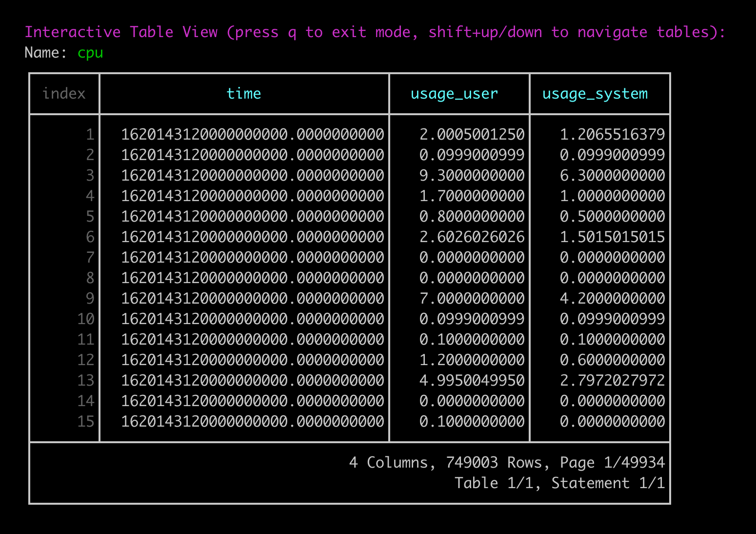This screenshot has height=534, width=756.
Task: Select usage_system value 1.5015015015
Action: click(612, 237)
